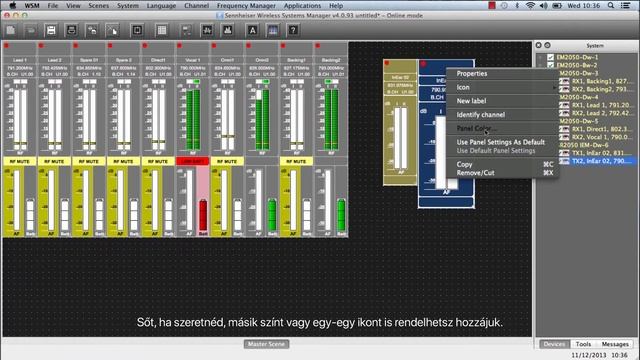The image size is (640, 360).
Task: Open the Scenes menu
Action: [x=99, y=6]
